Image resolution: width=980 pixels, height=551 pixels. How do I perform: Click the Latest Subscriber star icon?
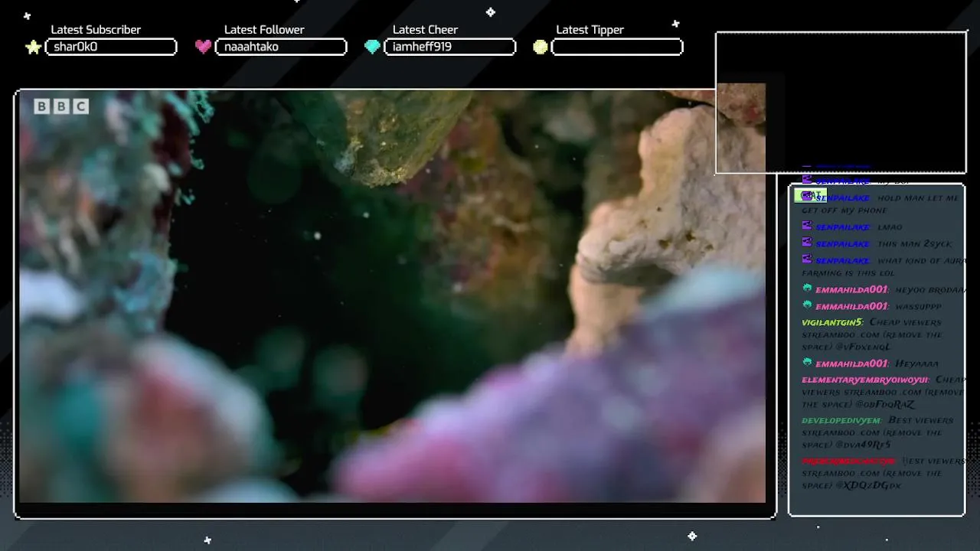coord(33,47)
